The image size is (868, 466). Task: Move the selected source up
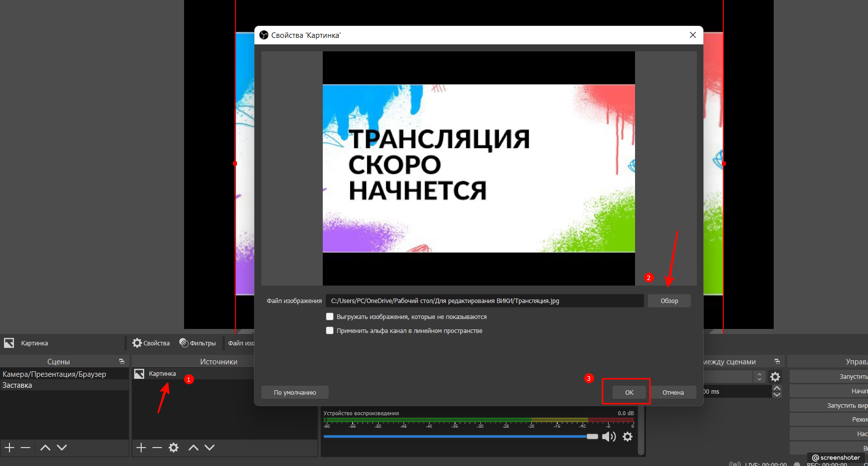[194, 448]
